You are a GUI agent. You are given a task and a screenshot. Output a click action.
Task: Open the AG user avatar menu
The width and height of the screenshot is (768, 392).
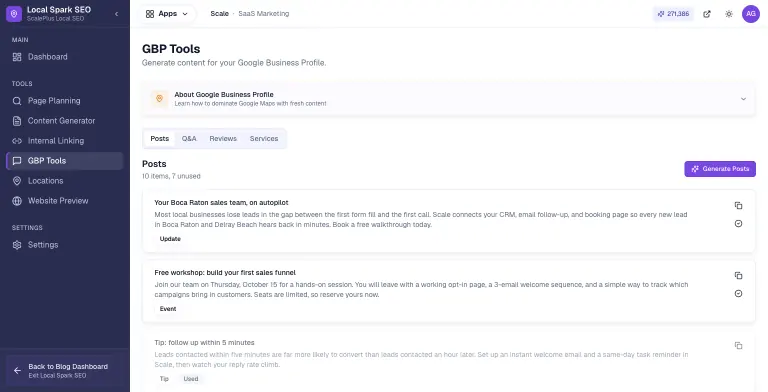pos(750,14)
